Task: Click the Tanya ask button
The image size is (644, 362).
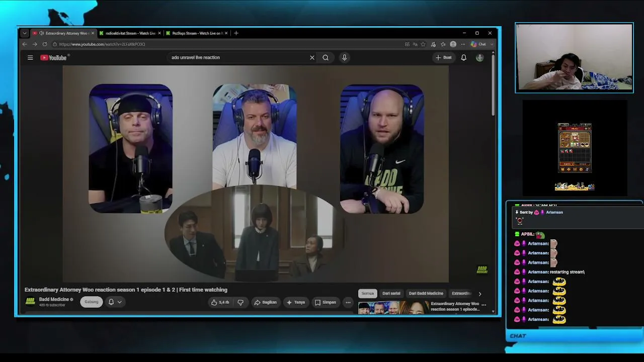Action: [296, 302]
